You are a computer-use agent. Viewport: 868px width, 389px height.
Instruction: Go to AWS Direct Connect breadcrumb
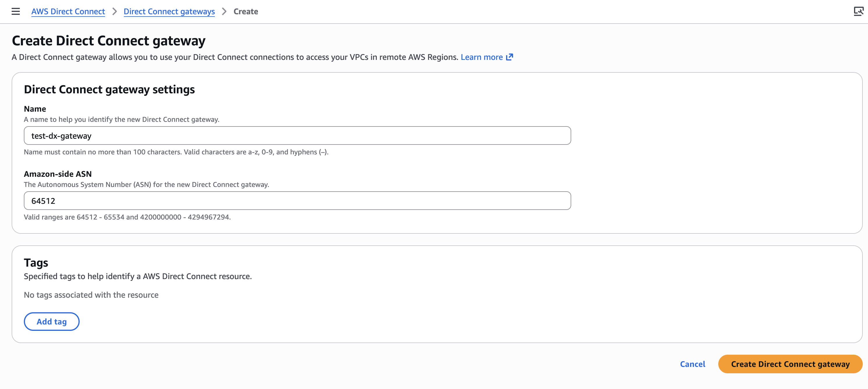pyautogui.click(x=68, y=11)
